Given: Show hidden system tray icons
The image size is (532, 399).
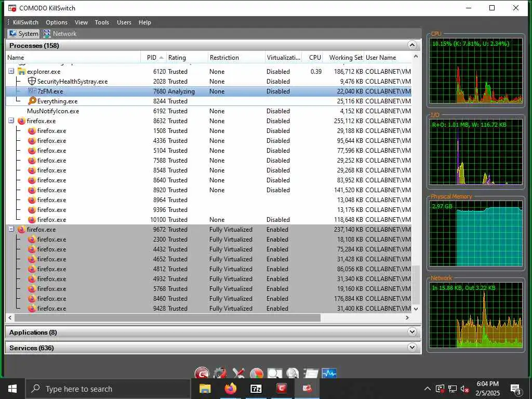Looking at the screenshot, I should click(428, 389).
